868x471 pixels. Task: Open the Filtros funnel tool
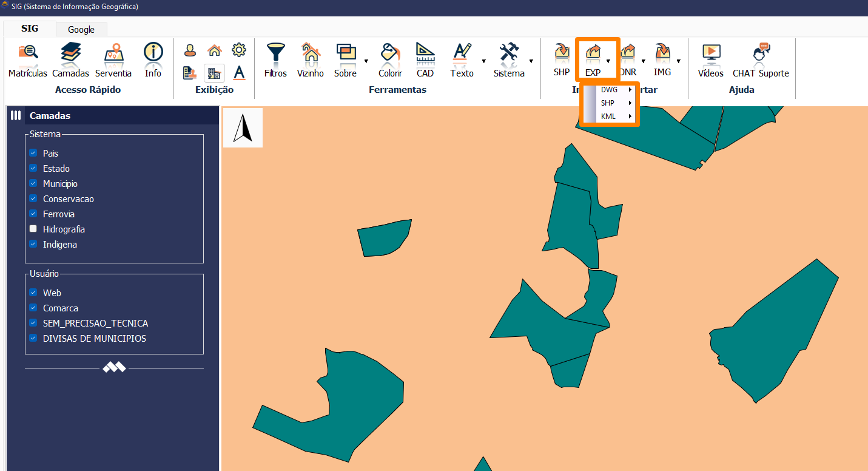[x=275, y=60]
